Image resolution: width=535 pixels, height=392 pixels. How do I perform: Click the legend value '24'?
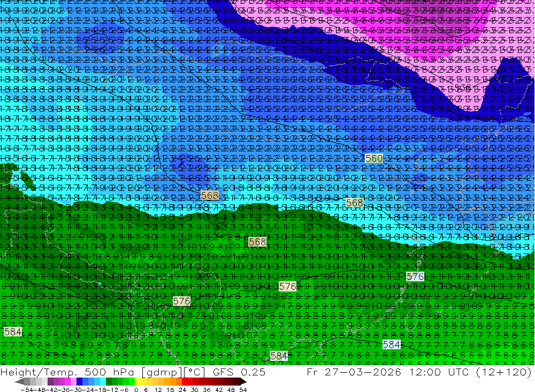point(182,390)
